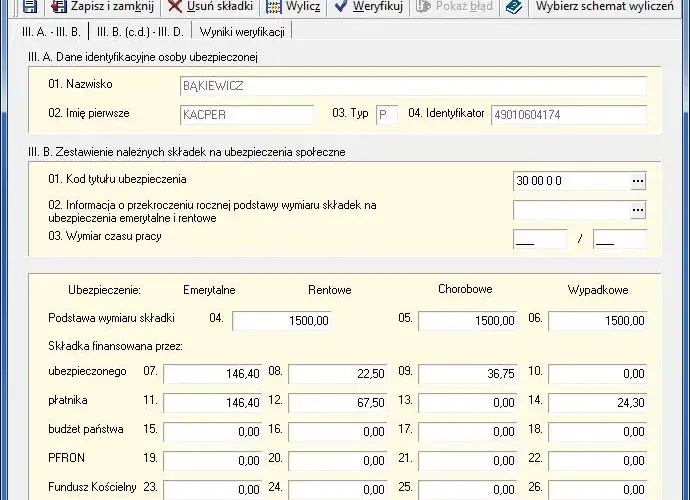Click the Emerytalne column header text
Viewport: 690px width, 500px height.
click(209, 290)
